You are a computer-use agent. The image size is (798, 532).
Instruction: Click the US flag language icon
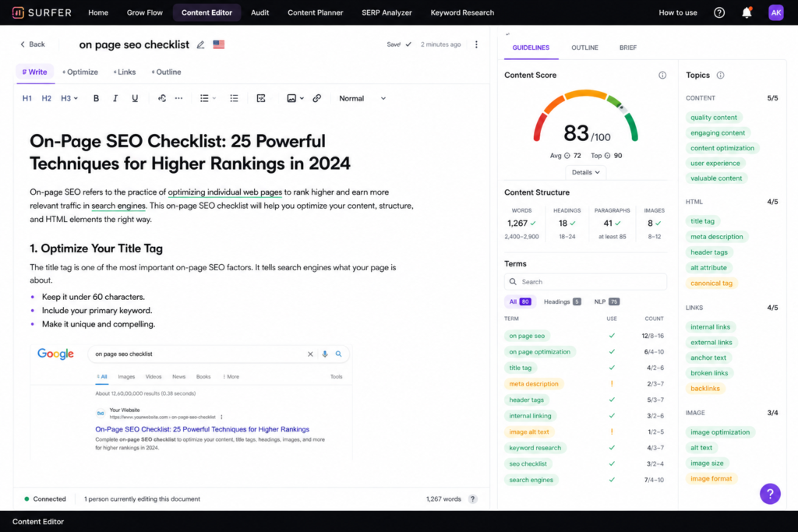point(219,44)
